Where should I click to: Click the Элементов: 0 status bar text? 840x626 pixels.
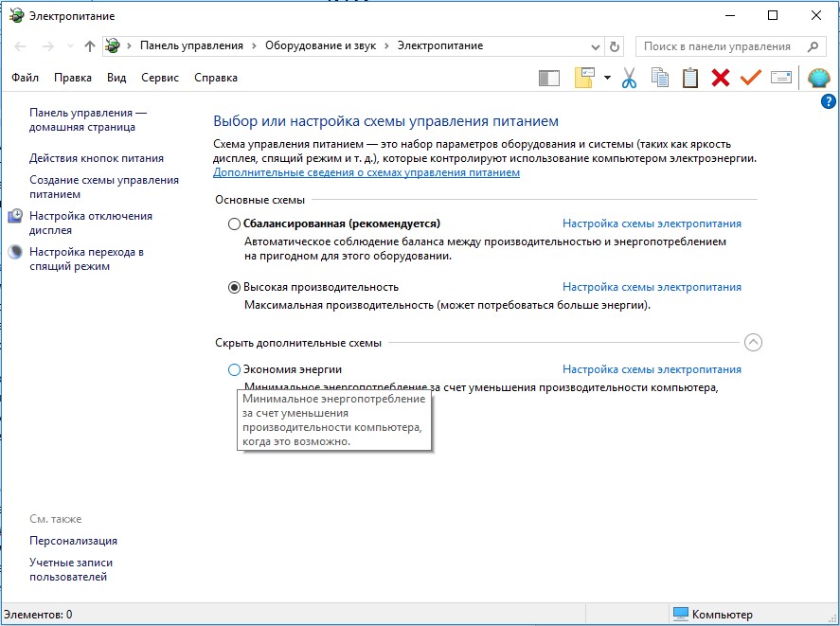pos(38,615)
